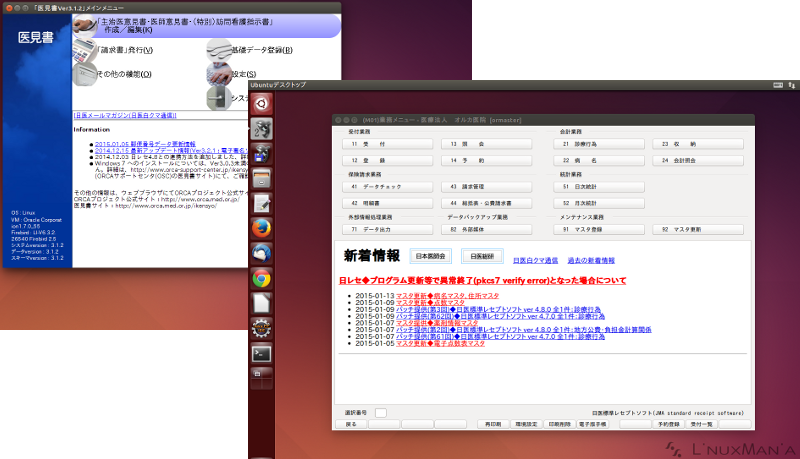800x459 pixels.
Task: Select 基礎データ登録(B) in Ikensho menu
Action: point(262,50)
